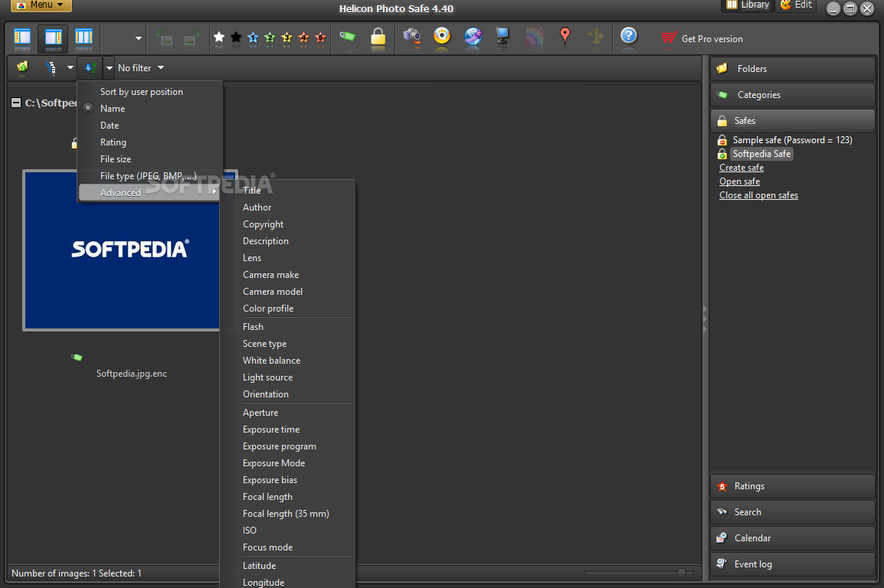Select Sample safe (Password = 123)
884x588 pixels.
(x=792, y=140)
